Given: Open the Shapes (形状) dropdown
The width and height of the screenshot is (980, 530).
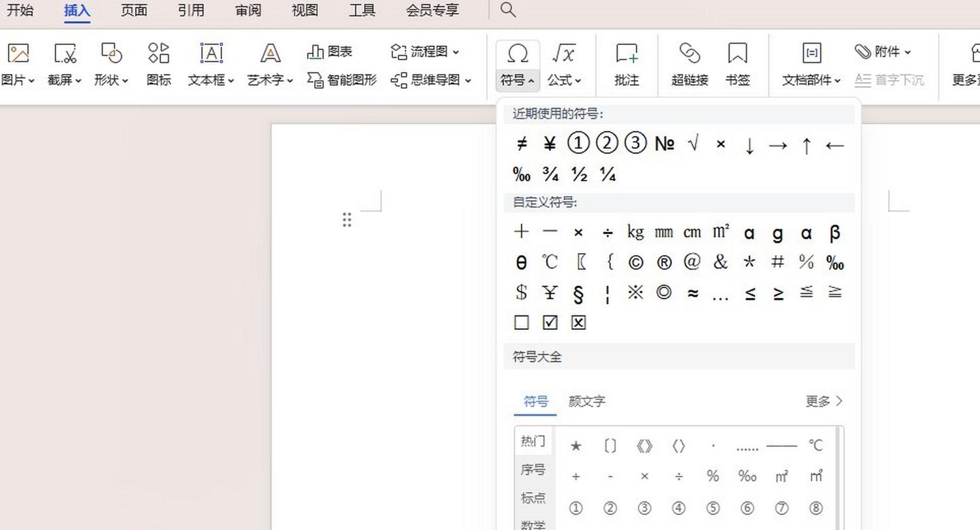Looking at the screenshot, I should (x=111, y=79).
